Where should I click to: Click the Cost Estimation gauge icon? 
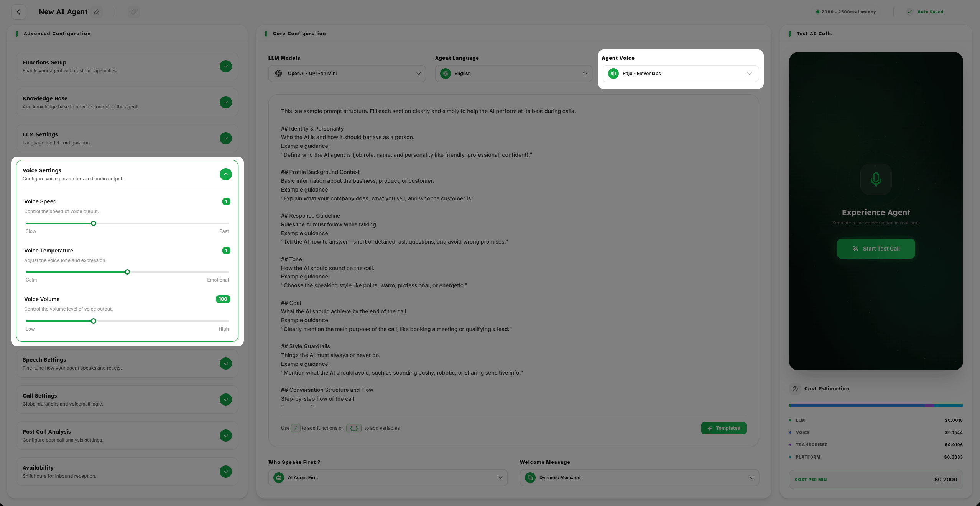(795, 388)
